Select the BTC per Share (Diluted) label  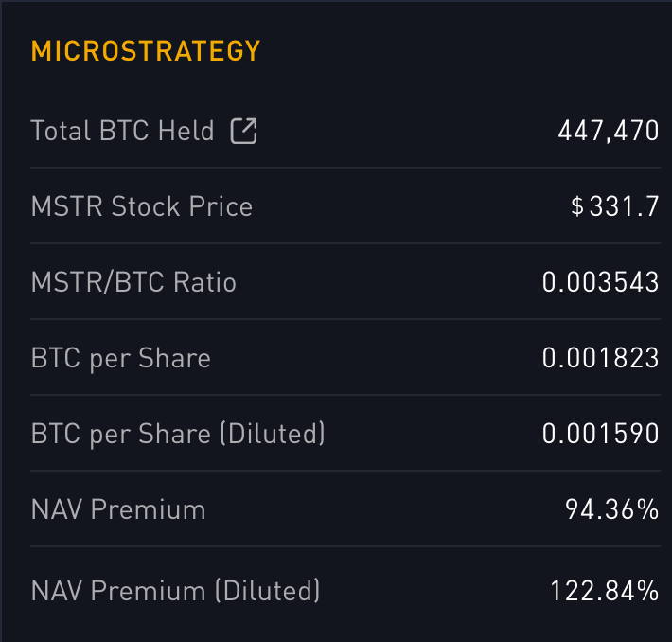(178, 434)
